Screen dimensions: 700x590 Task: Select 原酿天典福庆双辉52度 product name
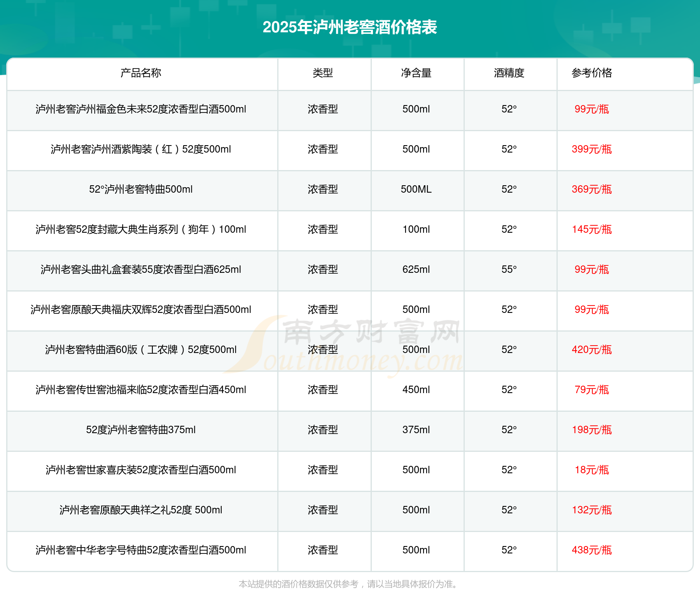[141, 310]
